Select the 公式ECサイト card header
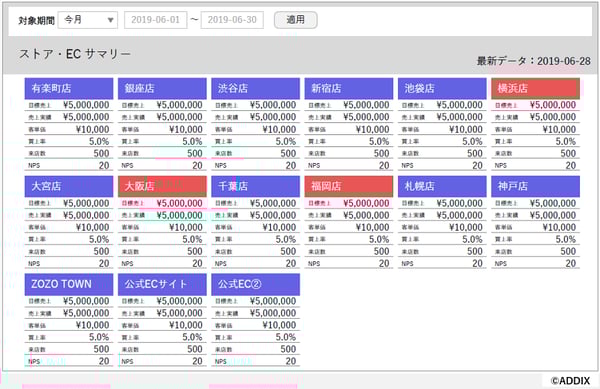This screenshot has height=389, width=600. [x=162, y=284]
